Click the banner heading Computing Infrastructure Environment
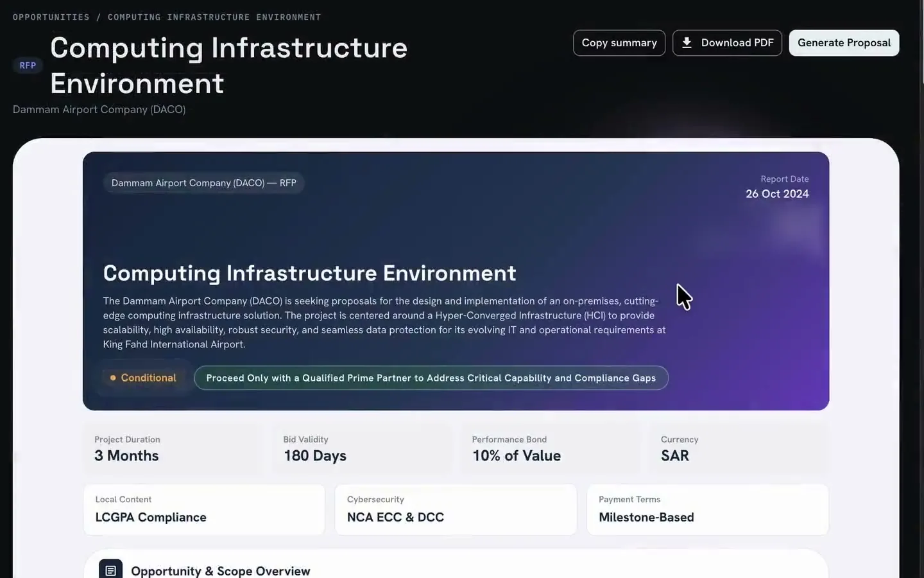 (x=310, y=273)
